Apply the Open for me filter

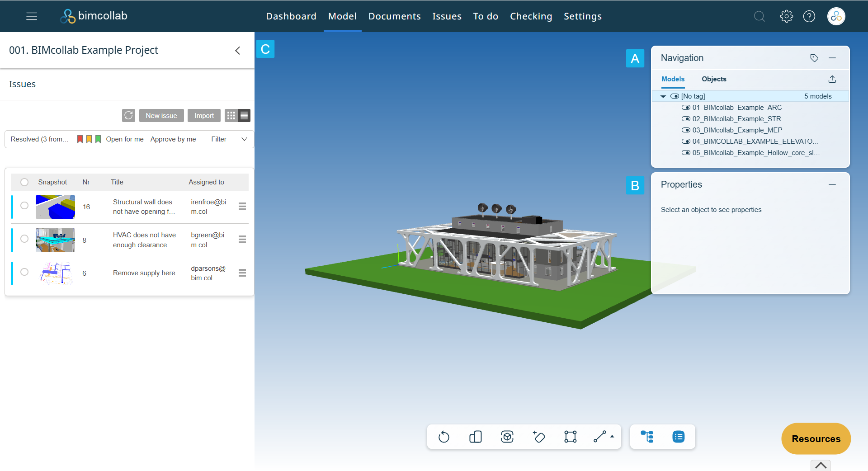125,139
